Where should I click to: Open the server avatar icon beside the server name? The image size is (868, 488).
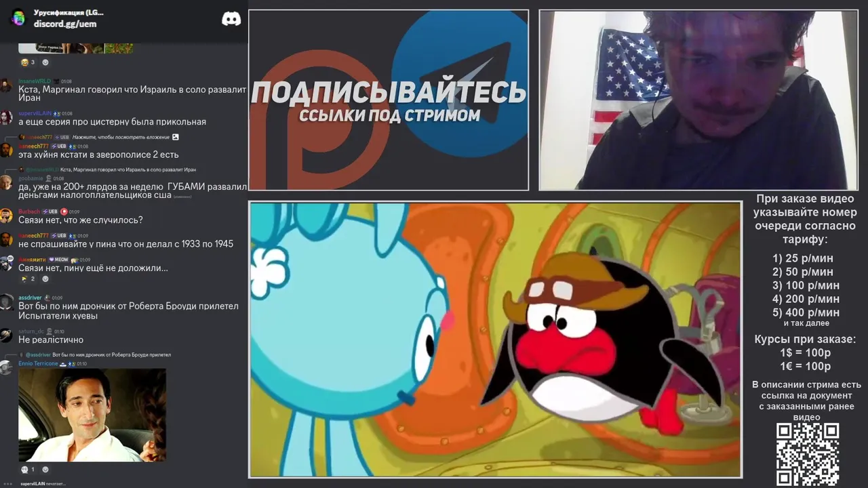click(18, 18)
